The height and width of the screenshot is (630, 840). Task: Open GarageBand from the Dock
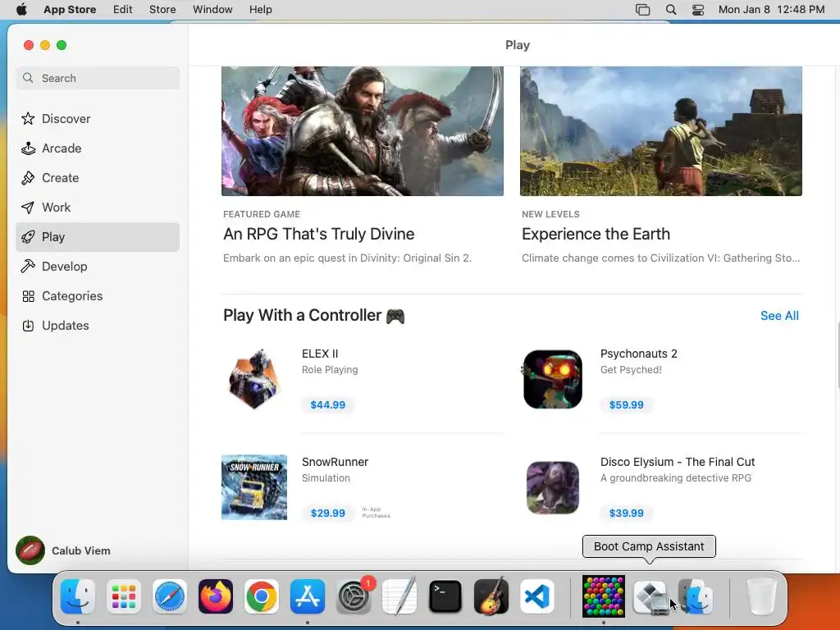pyautogui.click(x=491, y=596)
